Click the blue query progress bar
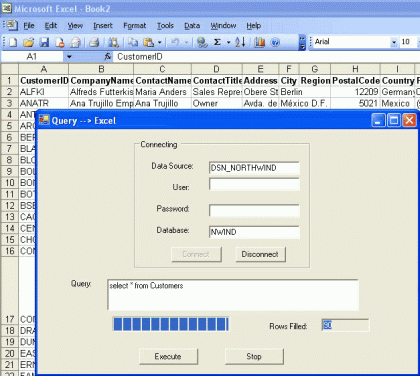420x376 pixels. coord(171,324)
